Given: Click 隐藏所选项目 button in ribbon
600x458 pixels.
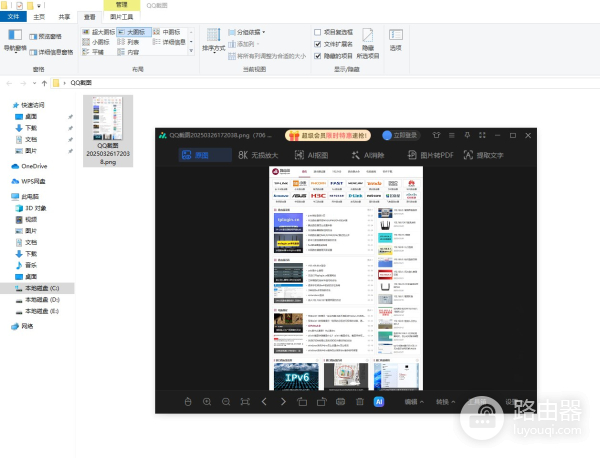Looking at the screenshot, I should pos(368,43).
